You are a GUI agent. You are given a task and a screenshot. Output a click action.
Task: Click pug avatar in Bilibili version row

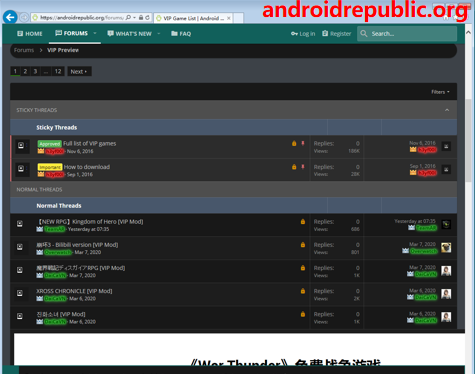coord(446,247)
